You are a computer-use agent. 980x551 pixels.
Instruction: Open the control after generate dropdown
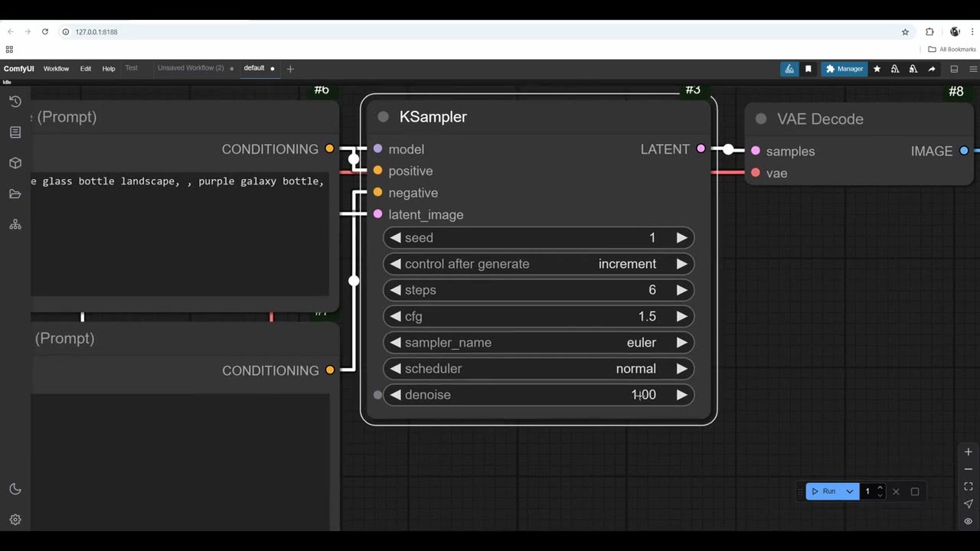[x=538, y=264]
